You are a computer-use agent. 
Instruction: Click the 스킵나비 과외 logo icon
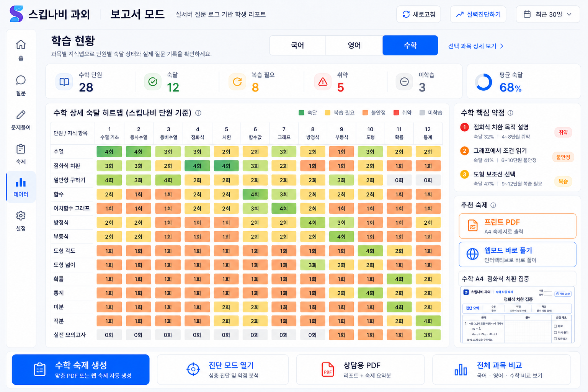pyautogui.click(x=16, y=14)
